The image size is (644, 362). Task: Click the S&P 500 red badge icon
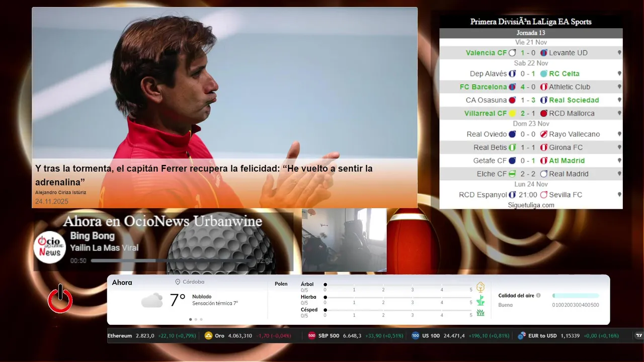pos(312,336)
